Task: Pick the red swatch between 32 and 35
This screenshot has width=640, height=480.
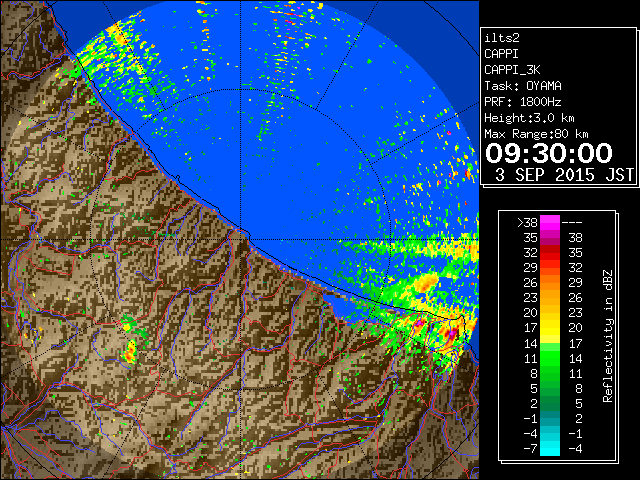Action: [550, 253]
